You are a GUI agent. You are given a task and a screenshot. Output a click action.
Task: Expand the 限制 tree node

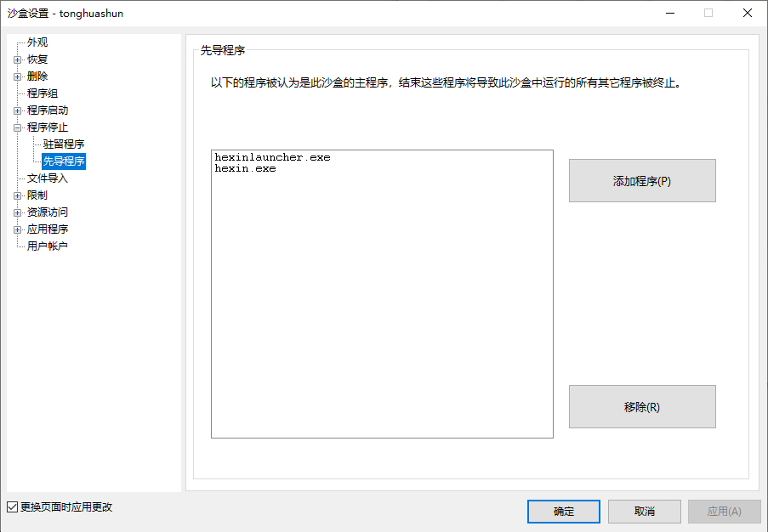(17, 195)
